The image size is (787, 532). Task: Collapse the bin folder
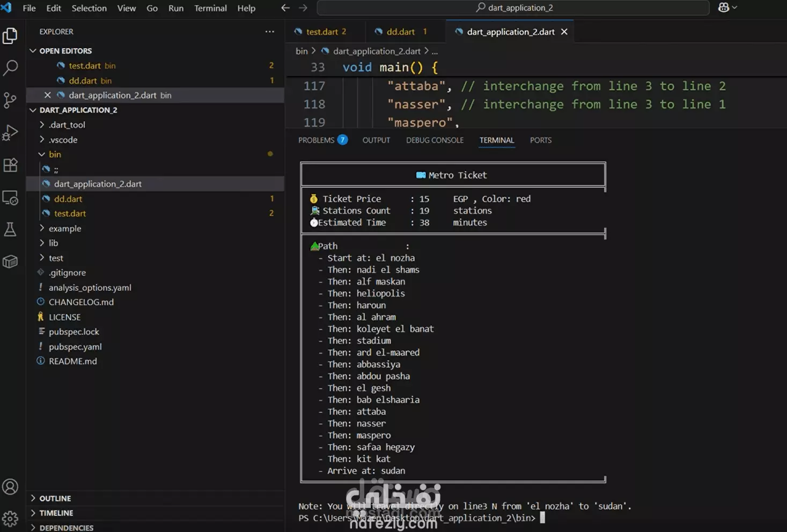155,154
